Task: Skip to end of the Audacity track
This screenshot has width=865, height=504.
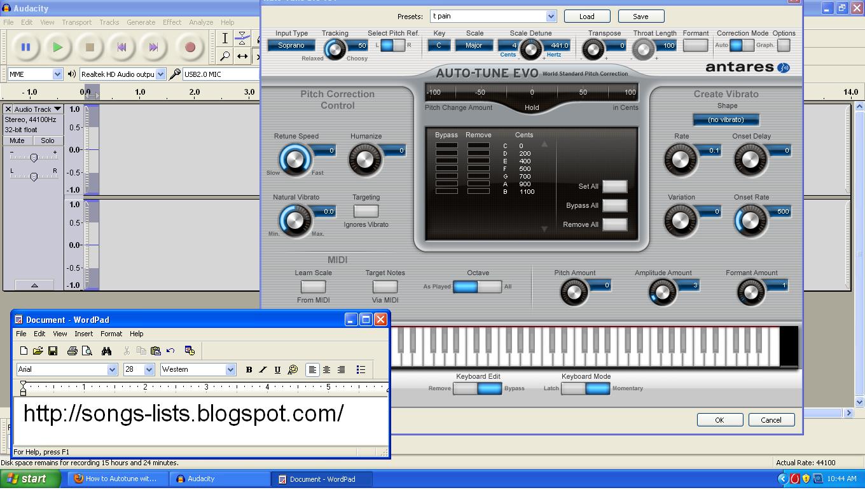Action: pyautogui.click(x=153, y=47)
